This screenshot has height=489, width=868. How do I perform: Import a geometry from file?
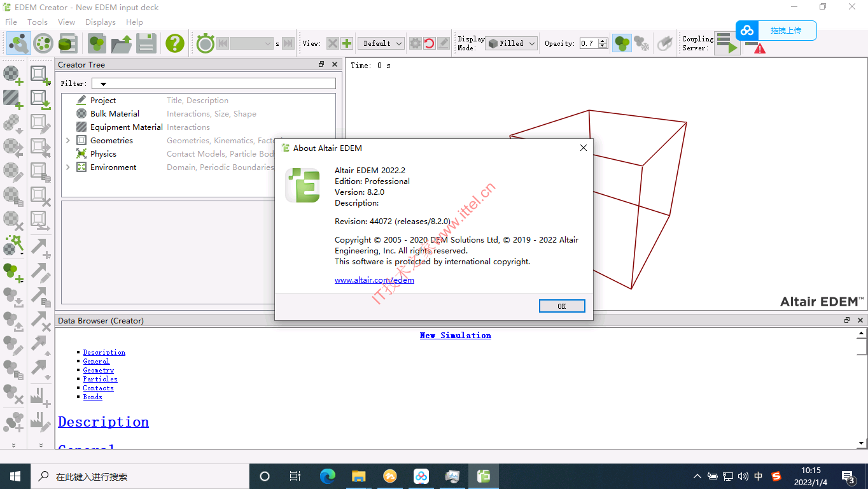(41, 99)
